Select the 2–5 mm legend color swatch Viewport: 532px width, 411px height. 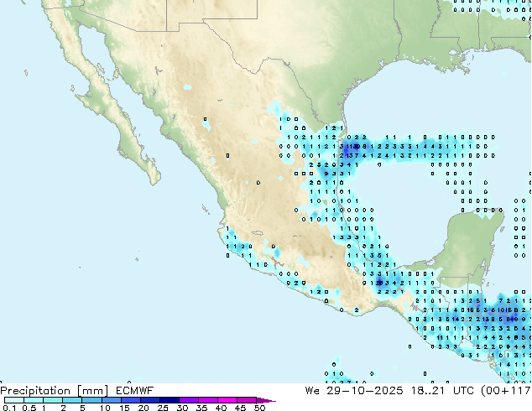[72, 400]
